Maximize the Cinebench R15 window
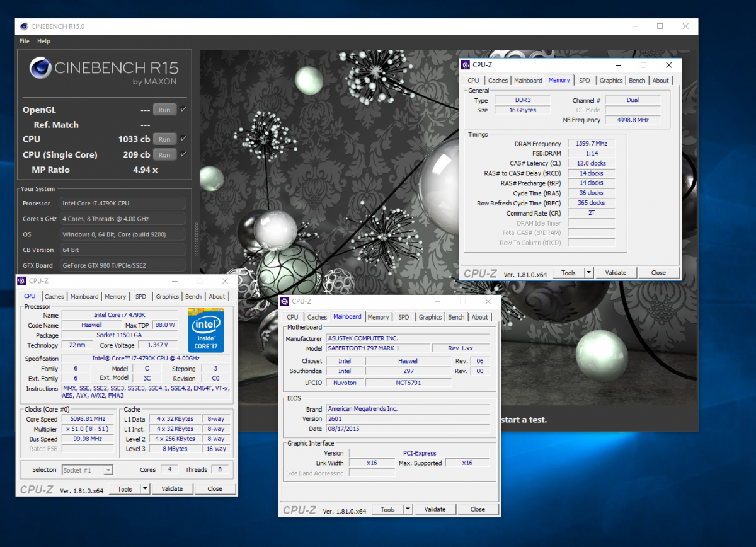This screenshot has height=547, width=756. [660, 26]
